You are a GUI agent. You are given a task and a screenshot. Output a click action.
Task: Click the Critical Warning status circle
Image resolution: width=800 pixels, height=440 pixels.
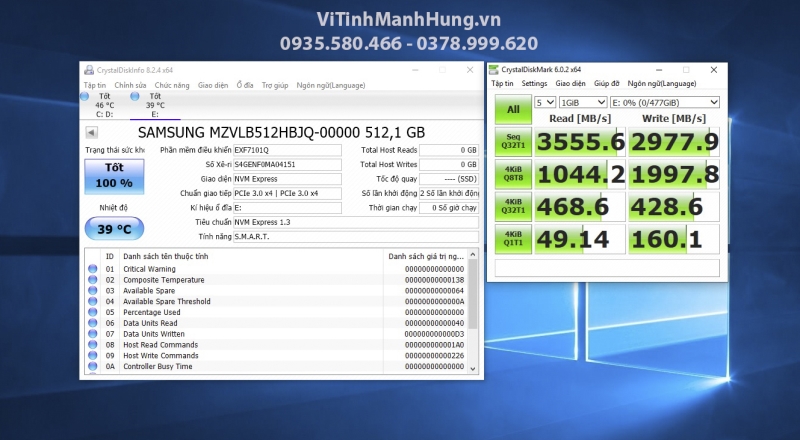tap(92, 268)
